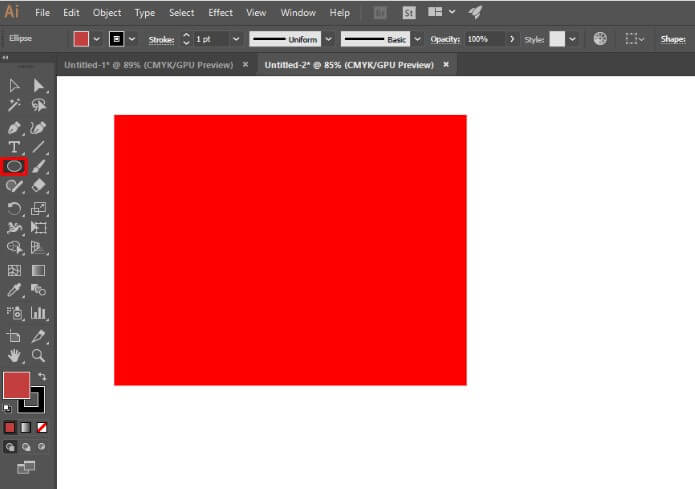Click the control bar fill swatch

point(81,39)
